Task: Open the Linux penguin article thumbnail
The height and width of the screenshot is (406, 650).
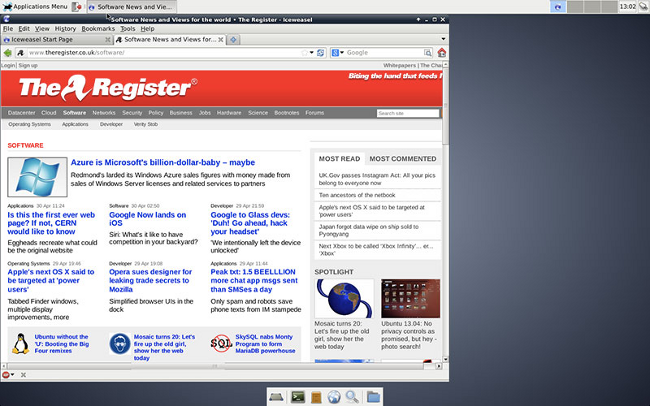Action: coord(20,344)
